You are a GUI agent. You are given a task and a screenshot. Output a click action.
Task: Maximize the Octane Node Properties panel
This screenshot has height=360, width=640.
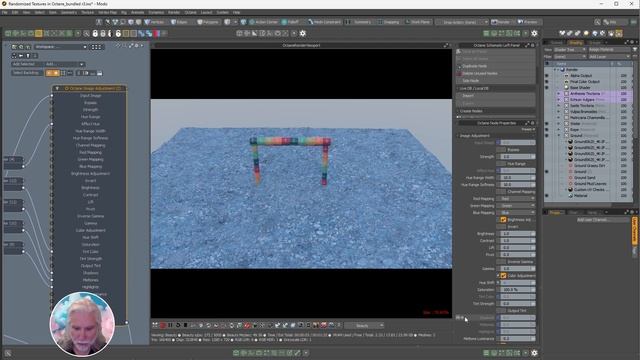(x=527, y=123)
